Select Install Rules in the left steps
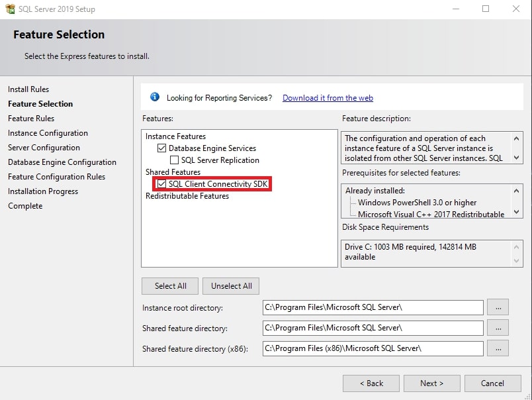 (x=28, y=89)
